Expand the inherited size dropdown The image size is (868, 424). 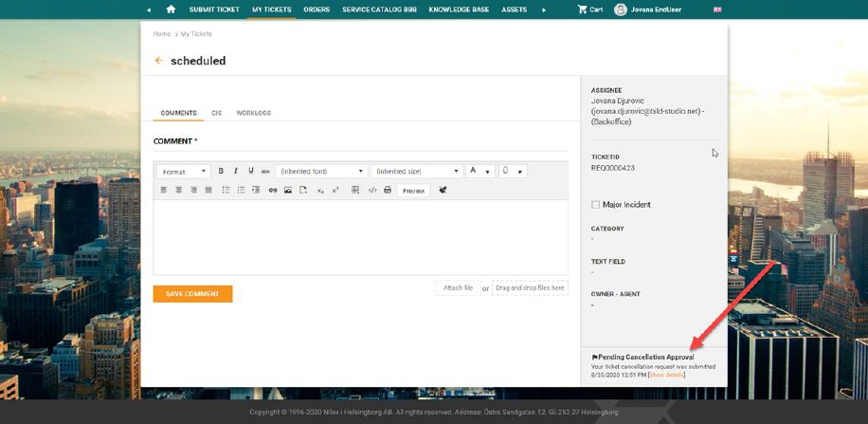416,172
